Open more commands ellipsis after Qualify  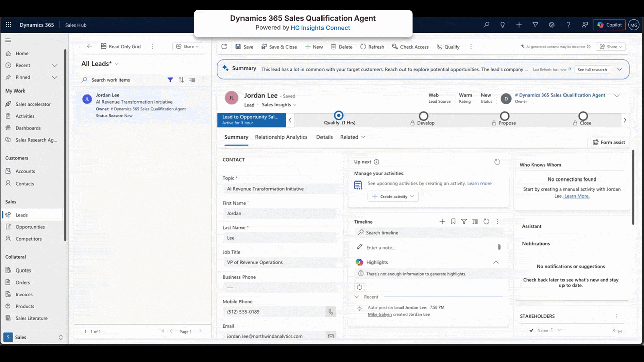[x=471, y=47]
